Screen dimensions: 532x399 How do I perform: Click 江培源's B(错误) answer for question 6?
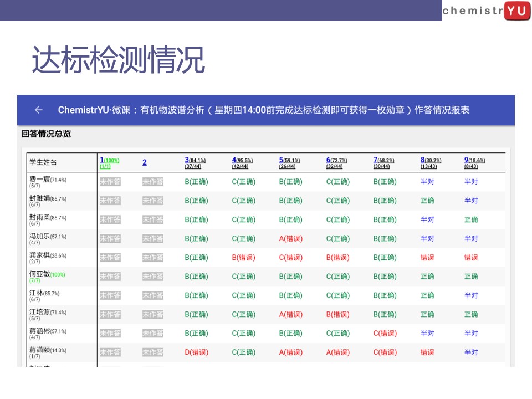pyautogui.click(x=338, y=315)
